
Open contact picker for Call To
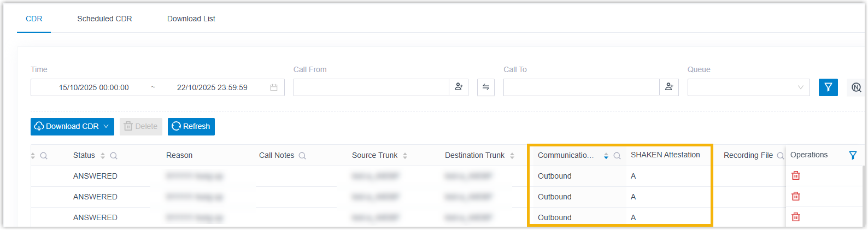coord(668,87)
